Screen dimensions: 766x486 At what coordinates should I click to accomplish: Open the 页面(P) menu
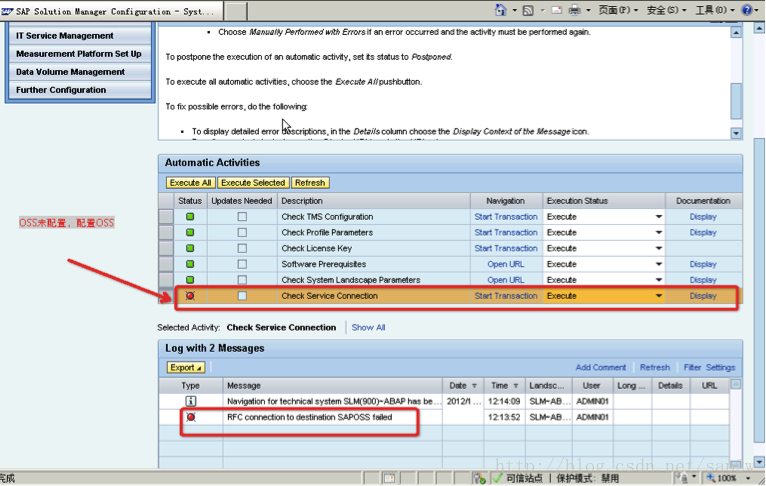tap(618, 10)
